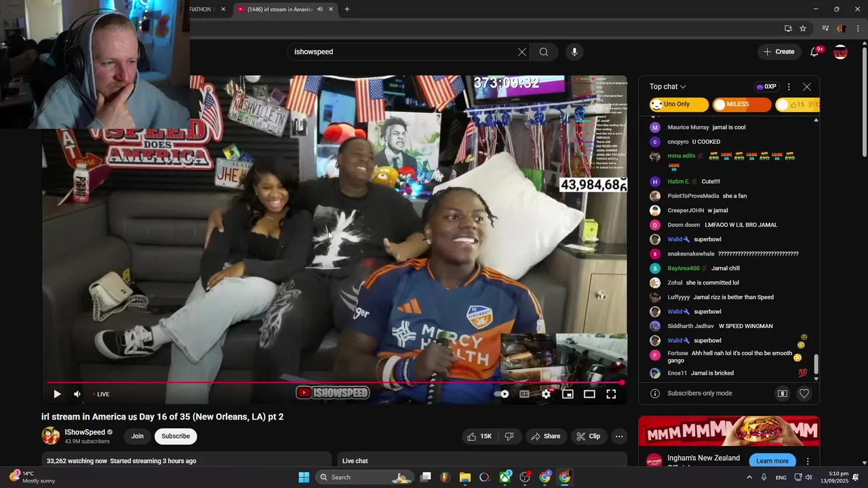Open IShowSpeed channel name link
868x488 pixels.
[x=85, y=432]
